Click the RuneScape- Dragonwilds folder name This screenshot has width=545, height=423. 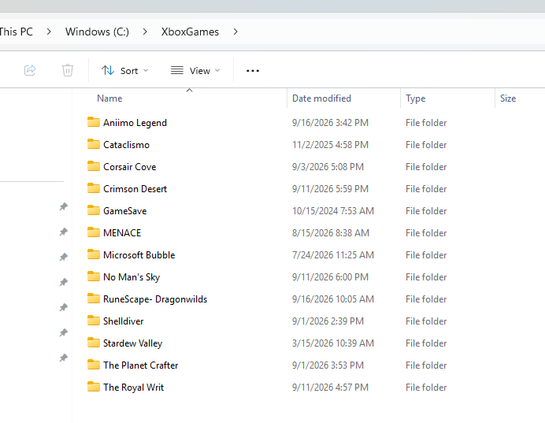tap(155, 299)
